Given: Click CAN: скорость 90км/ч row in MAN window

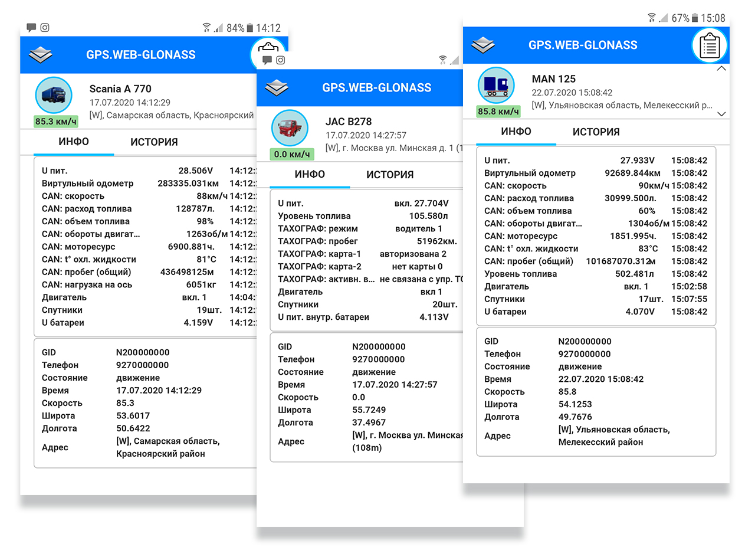Looking at the screenshot, I should 596,186.
